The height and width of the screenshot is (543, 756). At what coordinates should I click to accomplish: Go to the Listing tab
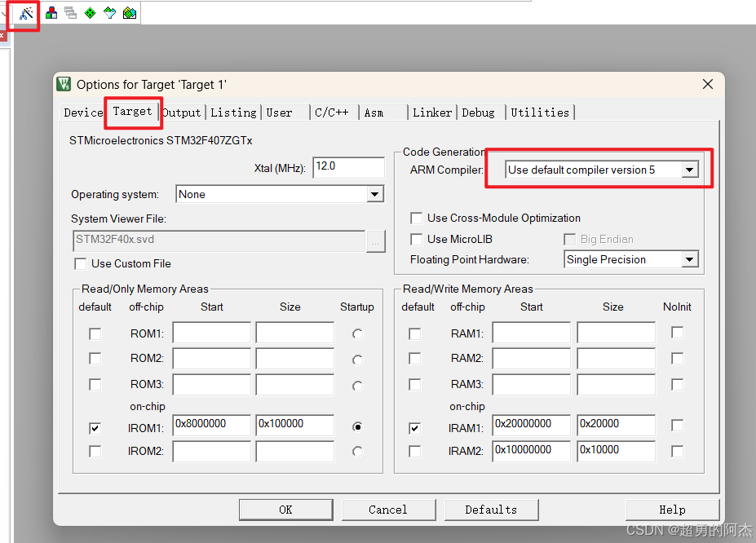(234, 113)
